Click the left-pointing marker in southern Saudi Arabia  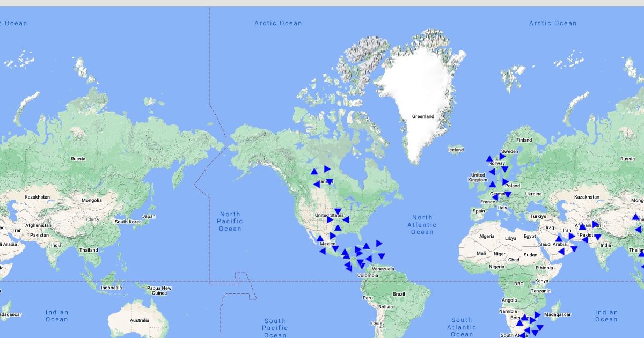[561, 251]
